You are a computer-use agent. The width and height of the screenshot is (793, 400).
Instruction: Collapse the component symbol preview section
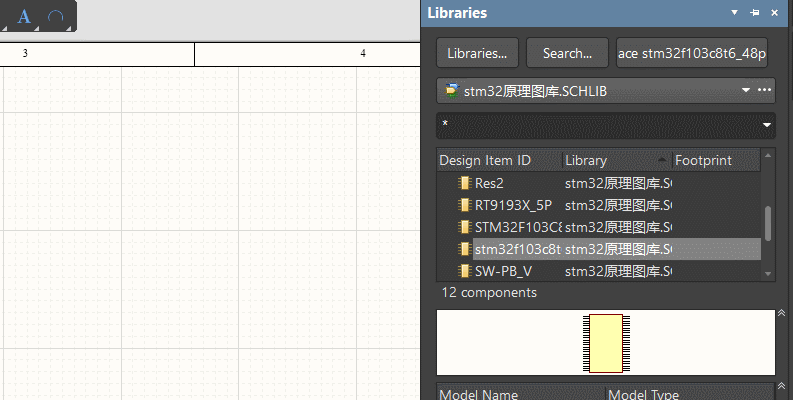(781, 313)
